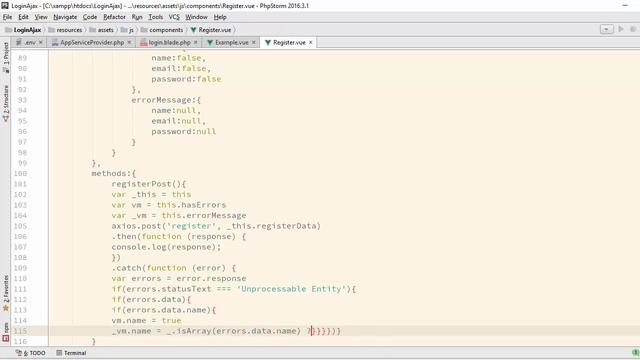Click on 'errorMessage:{' code text
This screenshot has height=360, width=640.
pyautogui.click(x=166, y=100)
